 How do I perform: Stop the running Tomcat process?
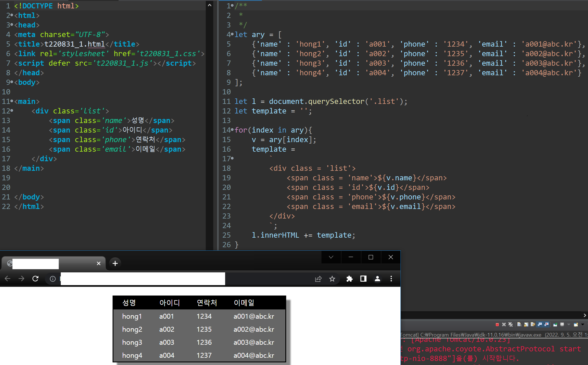(497, 324)
